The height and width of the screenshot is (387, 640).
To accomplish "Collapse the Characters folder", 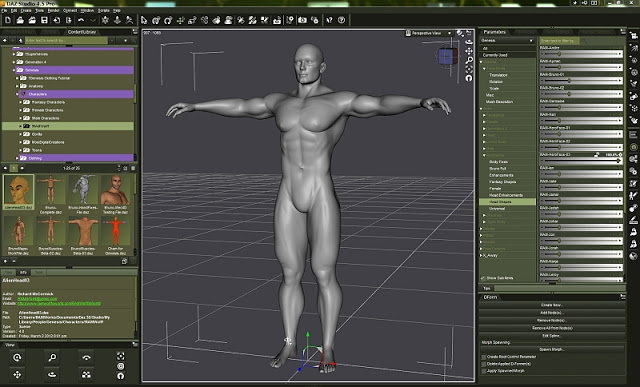I will 17,94.
